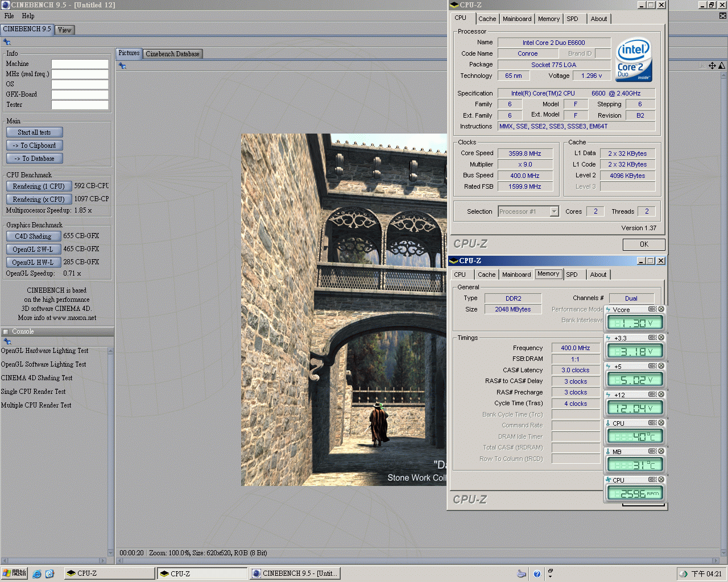Click the pushpin icon in Pictures panel
Image resolution: width=728 pixels, height=582 pixels.
tap(122, 66)
